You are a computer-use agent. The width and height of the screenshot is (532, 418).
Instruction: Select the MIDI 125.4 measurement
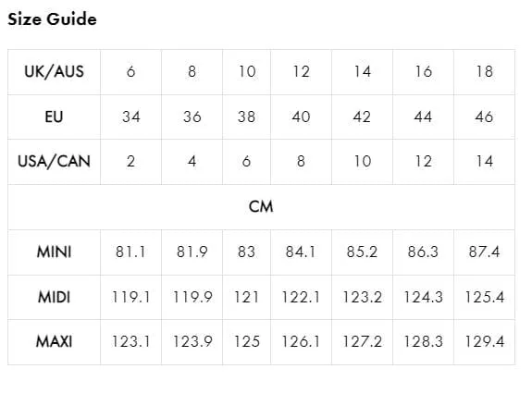point(484,297)
